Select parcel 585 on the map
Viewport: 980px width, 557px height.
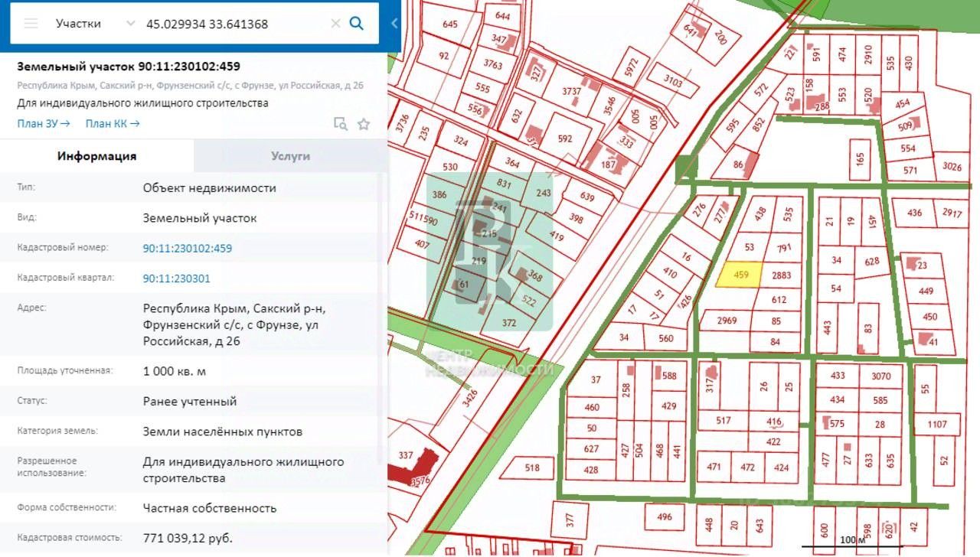click(880, 400)
